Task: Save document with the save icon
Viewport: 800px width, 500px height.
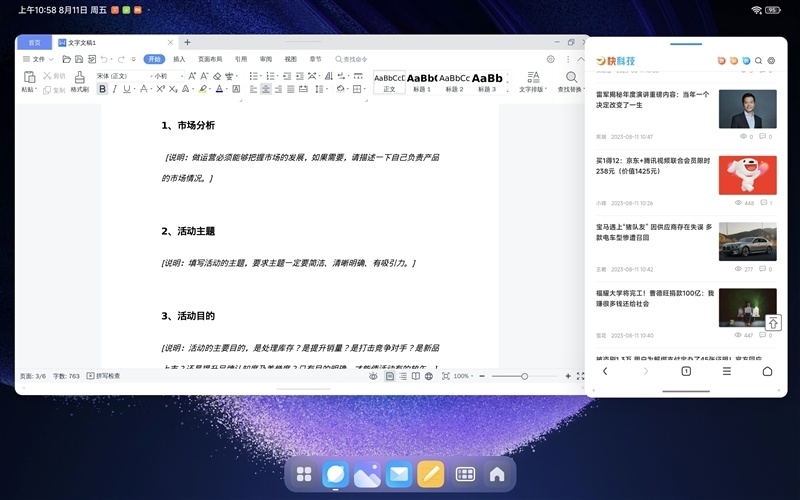Action: [79, 59]
